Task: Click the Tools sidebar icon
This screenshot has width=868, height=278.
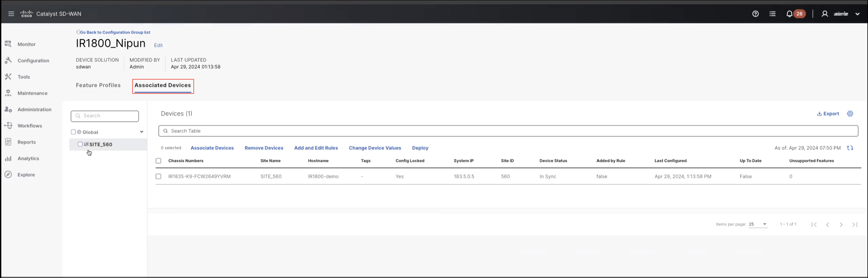Action: (x=8, y=77)
